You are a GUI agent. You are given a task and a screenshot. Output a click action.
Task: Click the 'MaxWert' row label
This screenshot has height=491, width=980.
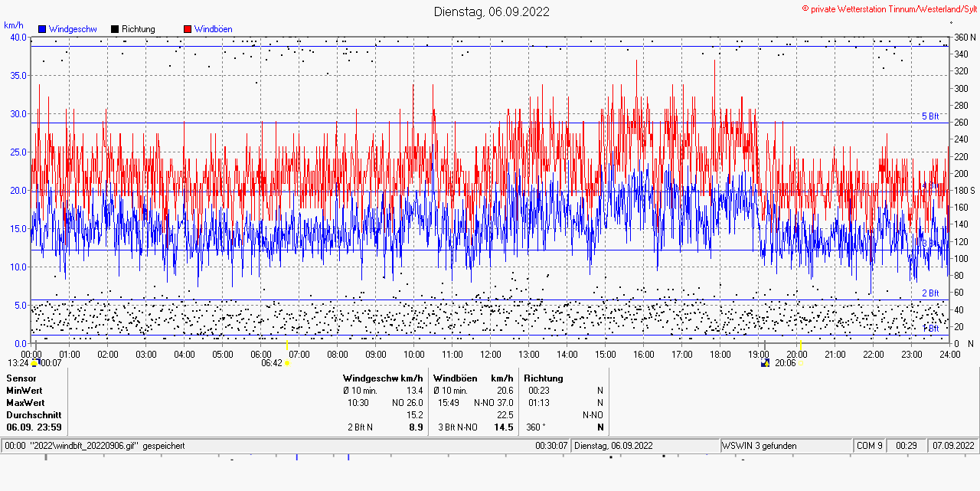pyautogui.click(x=25, y=403)
